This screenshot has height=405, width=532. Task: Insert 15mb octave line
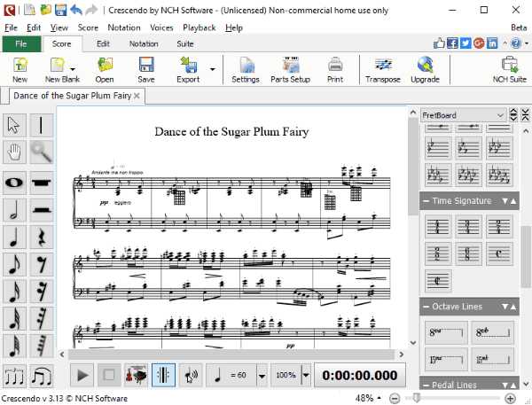pyautogui.click(x=492, y=360)
